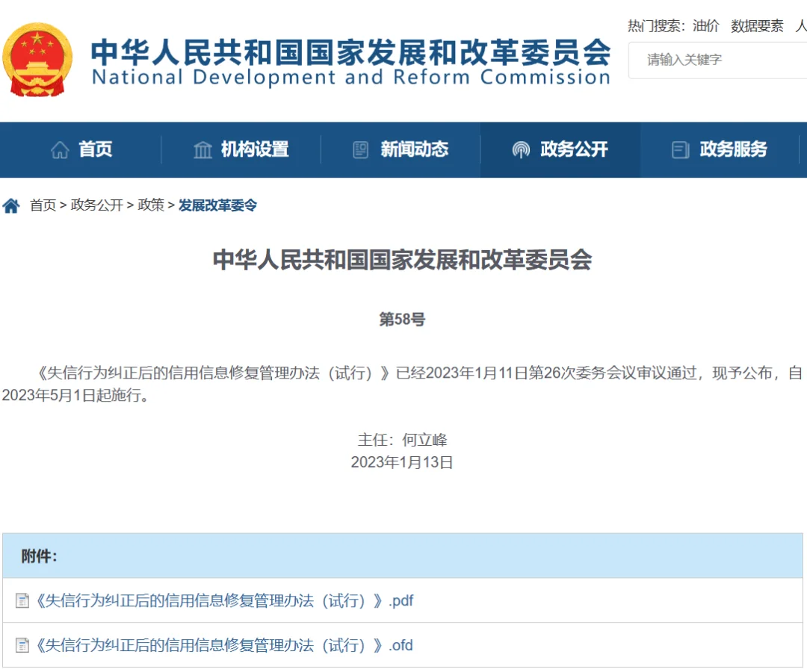Select the 第58号 order number text
This screenshot has width=807, height=672.
(x=403, y=320)
